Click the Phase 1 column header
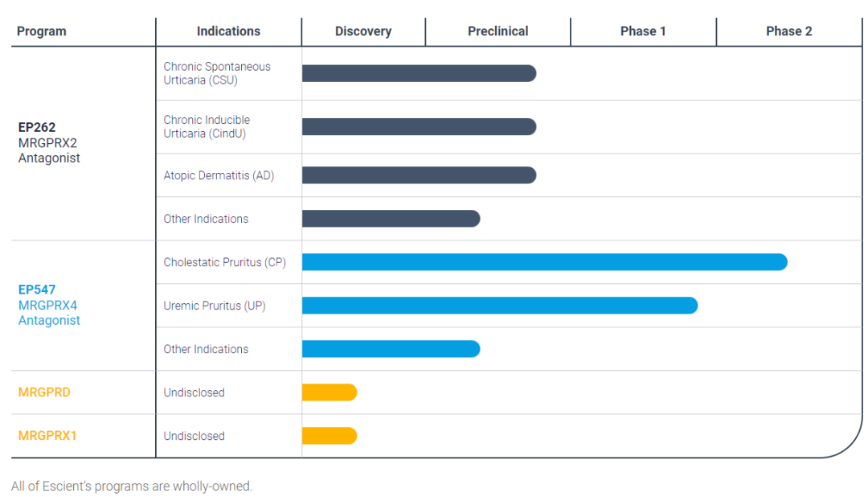Viewport: 868px width, 497px height. pyautogui.click(x=643, y=31)
